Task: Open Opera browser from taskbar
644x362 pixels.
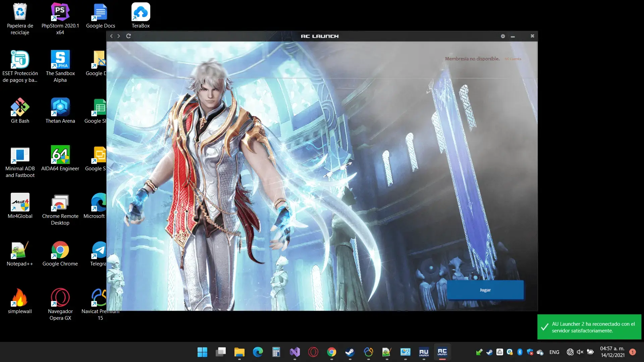Action: pyautogui.click(x=313, y=352)
